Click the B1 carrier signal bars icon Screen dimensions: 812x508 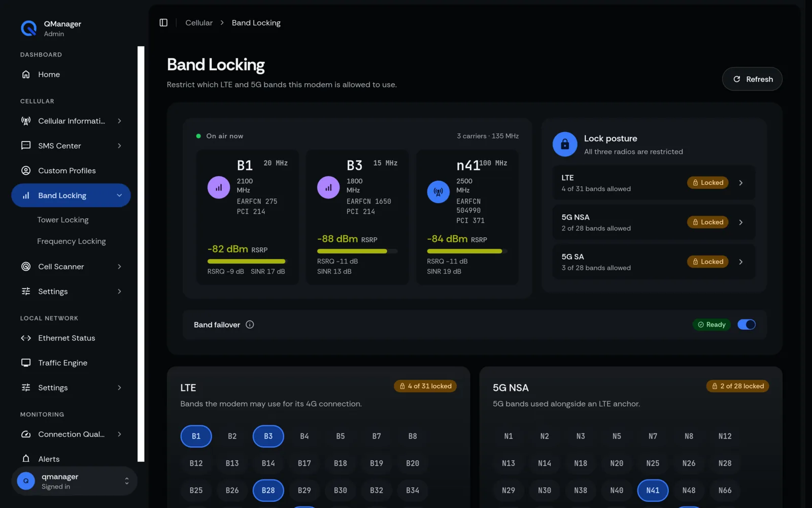pyautogui.click(x=219, y=187)
